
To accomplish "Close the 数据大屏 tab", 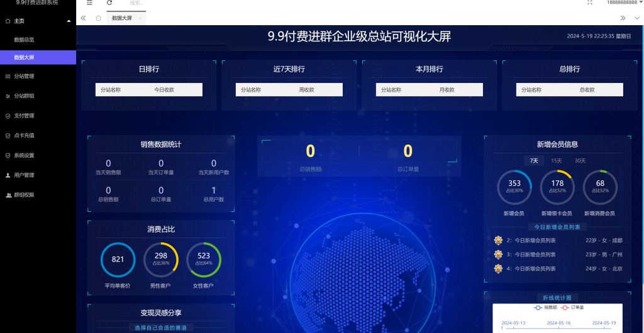I will (x=140, y=18).
